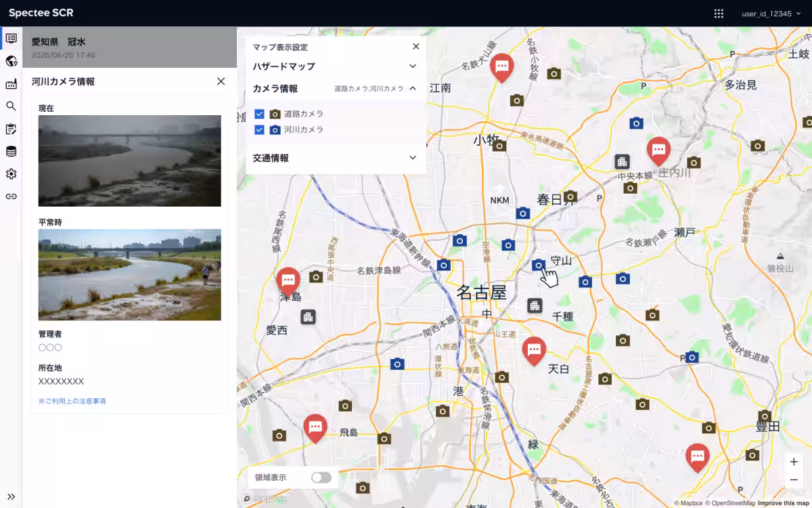This screenshot has width=812, height=508.
Task: Toggle the 領域表示 switch
Action: click(321, 478)
